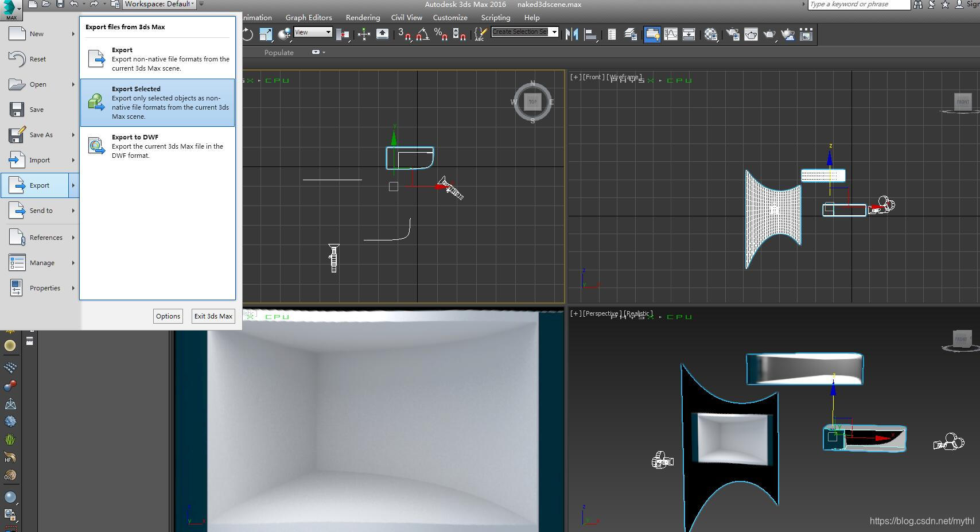The width and height of the screenshot is (980, 532).
Task: Click the Top viewport ViewCube
Action: pyautogui.click(x=532, y=102)
